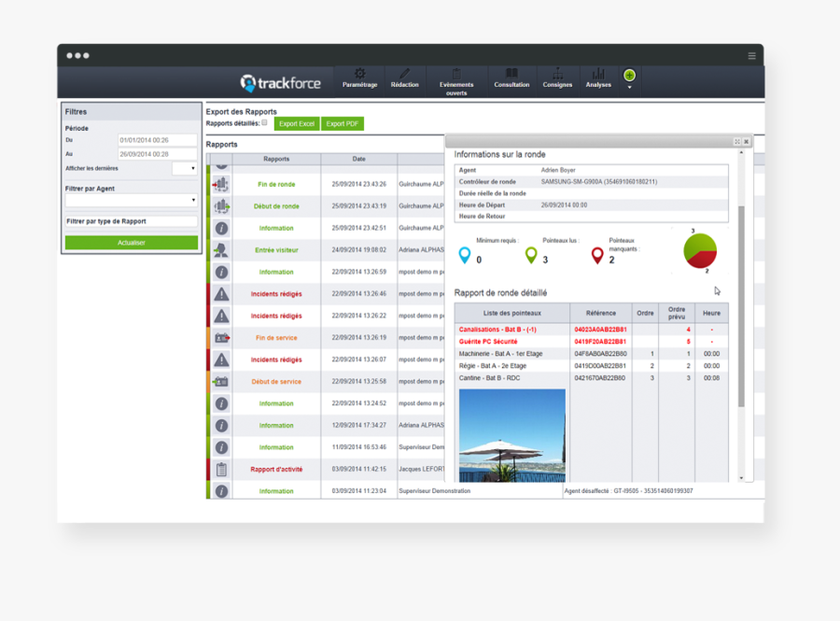
Task: Click the green plus button in navbar
Action: point(629,76)
